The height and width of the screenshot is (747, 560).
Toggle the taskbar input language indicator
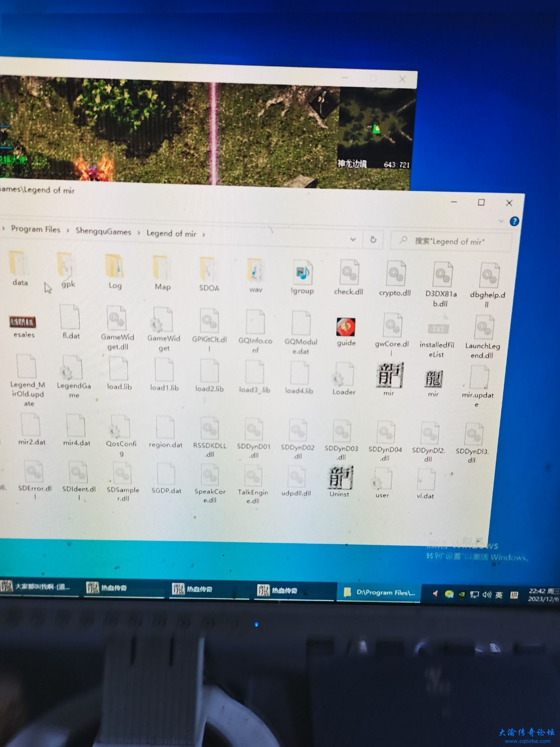point(499,595)
